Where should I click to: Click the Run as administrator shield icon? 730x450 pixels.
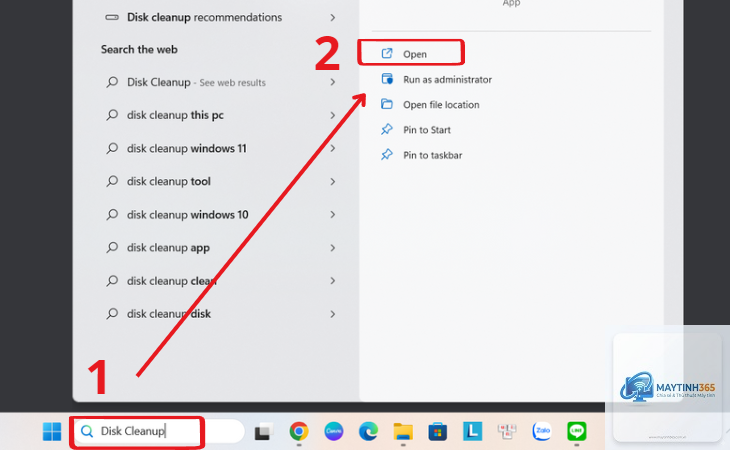[387, 79]
